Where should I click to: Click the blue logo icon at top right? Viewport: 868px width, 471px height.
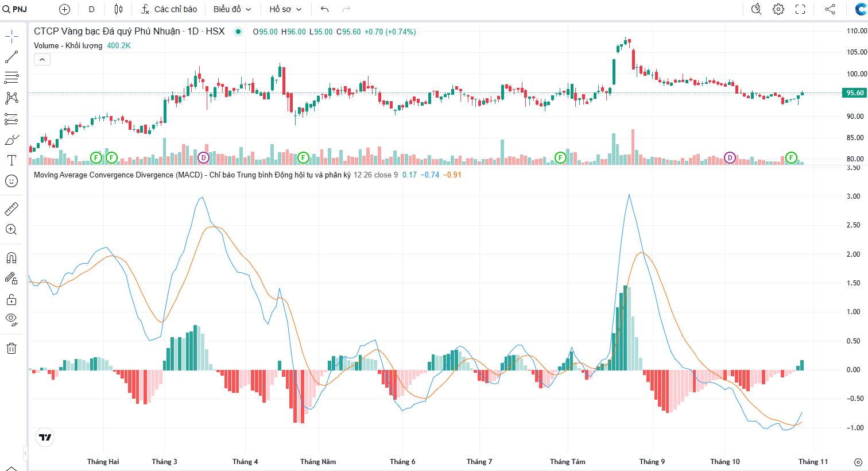click(861, 9)
